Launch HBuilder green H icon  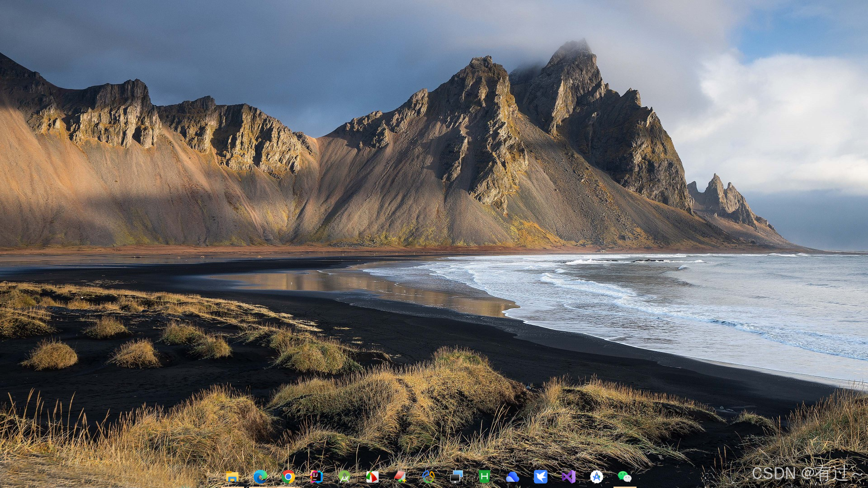click(484, 477)
